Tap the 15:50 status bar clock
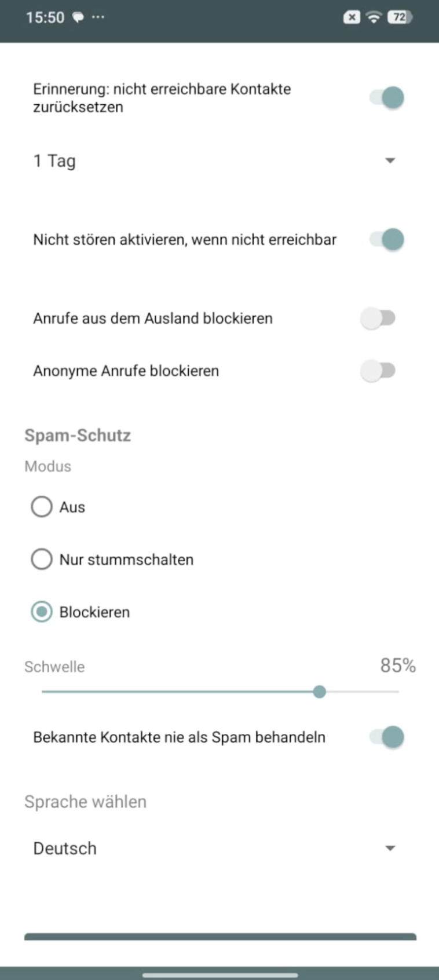This screenshot has width=439, height=980. 45,17
